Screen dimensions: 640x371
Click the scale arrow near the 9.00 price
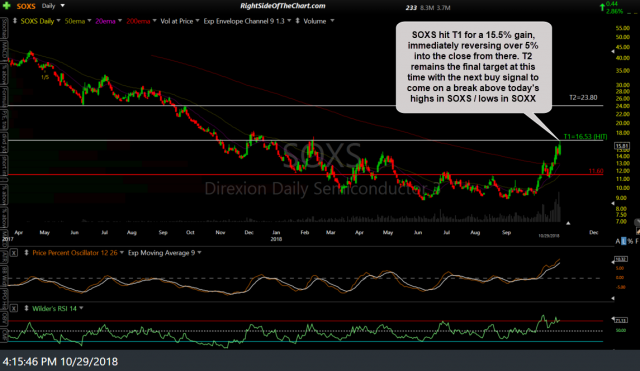613,203
